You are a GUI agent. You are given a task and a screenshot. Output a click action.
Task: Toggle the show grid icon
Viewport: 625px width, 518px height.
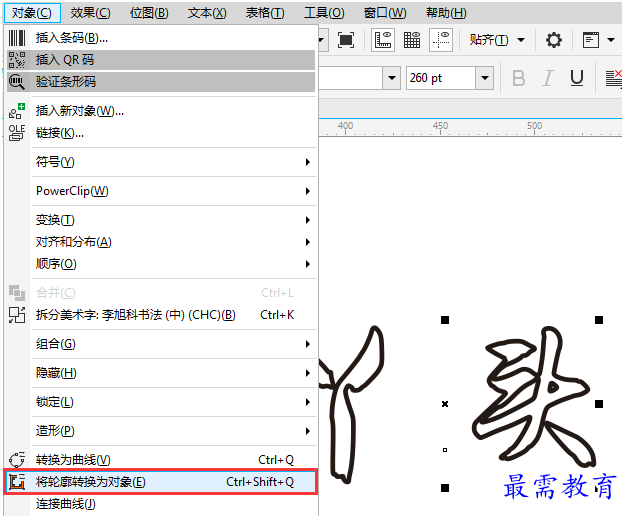tap(412, 40)
